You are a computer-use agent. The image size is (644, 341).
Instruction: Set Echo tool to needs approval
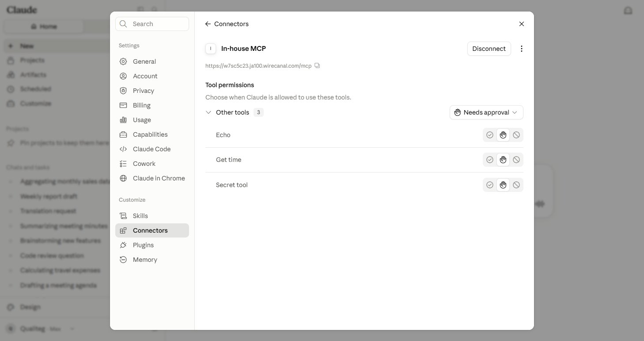pyautogui.click(x=503, y=135)
